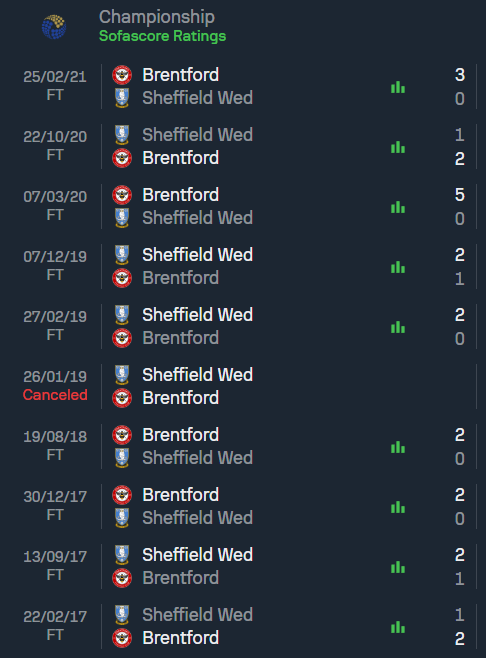
Task: Click the Sofascore Ratings link
Action: (x=162, y=36)
